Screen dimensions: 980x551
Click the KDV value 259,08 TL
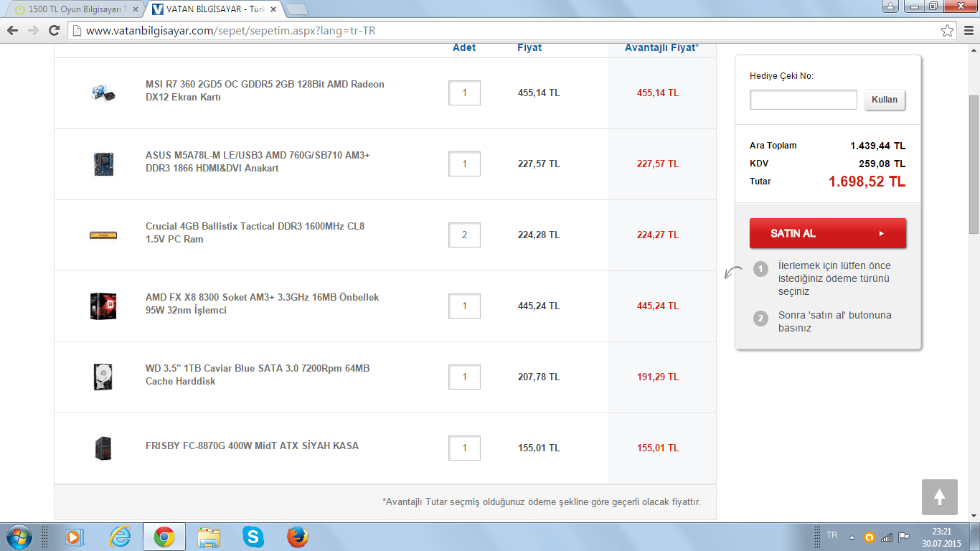pyautogui.click(x=882, y=164)
